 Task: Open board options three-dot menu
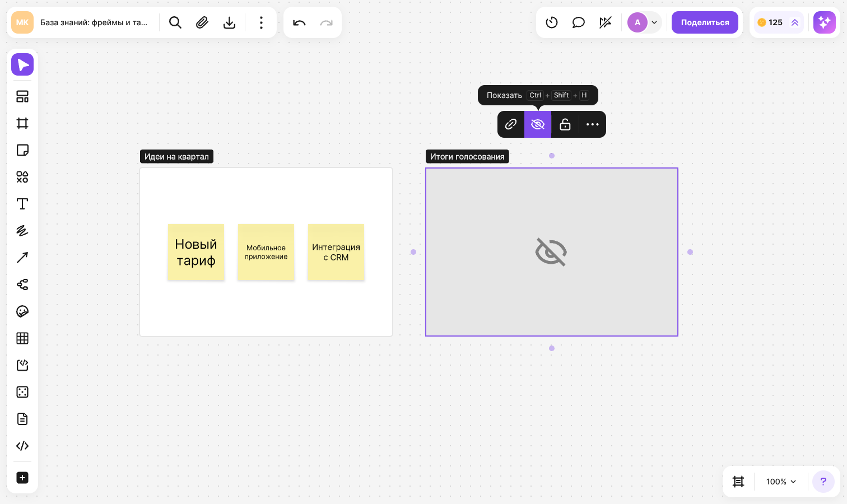click(x=261, y=22)
